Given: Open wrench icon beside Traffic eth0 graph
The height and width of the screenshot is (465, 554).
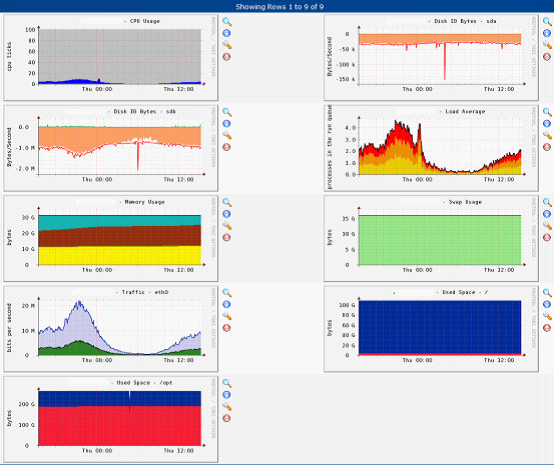Looking at the screenshot, I should [227, 316].
